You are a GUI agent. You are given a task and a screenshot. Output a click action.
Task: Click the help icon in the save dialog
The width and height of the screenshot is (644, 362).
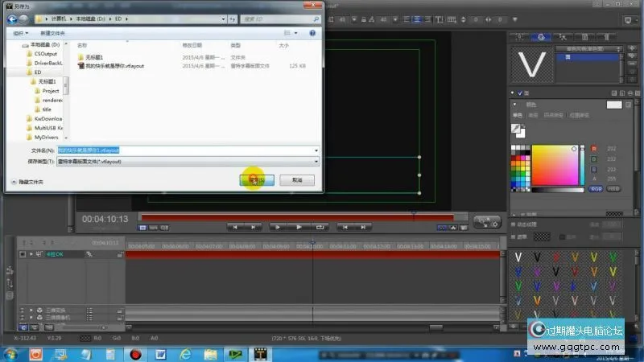coord(312,33)
